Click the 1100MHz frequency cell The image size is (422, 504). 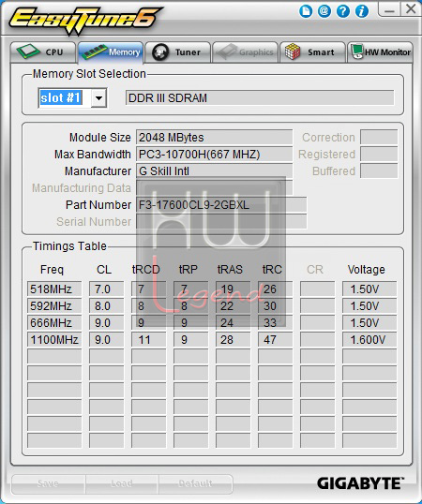tap(54, 339)
